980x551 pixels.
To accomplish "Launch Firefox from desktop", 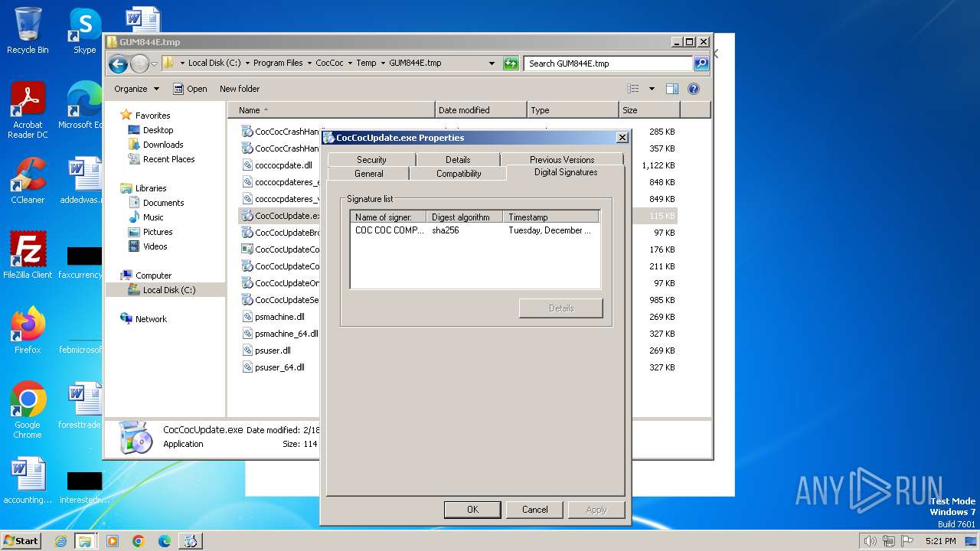I will [28, 331].
